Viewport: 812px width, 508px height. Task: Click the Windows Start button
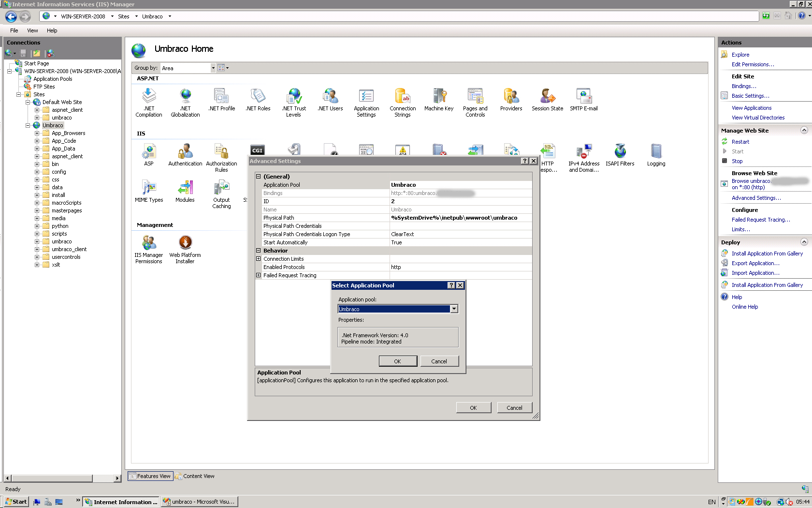(16, 502)
